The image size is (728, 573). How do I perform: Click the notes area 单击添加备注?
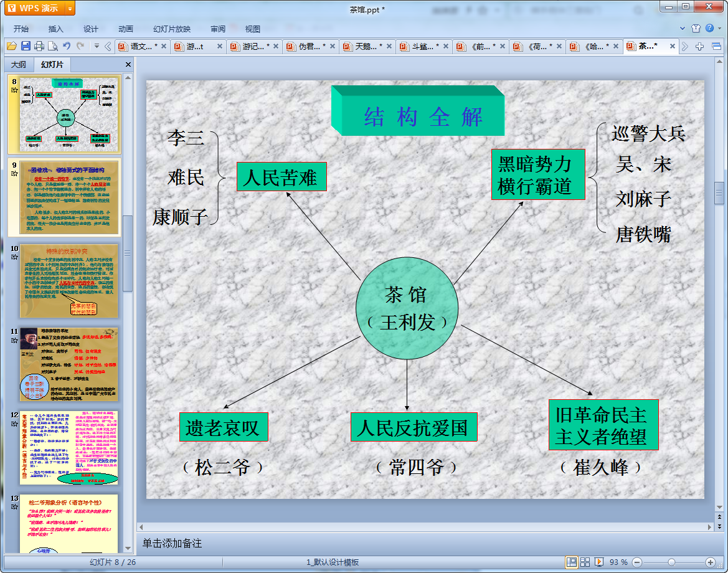pos(172,543)
